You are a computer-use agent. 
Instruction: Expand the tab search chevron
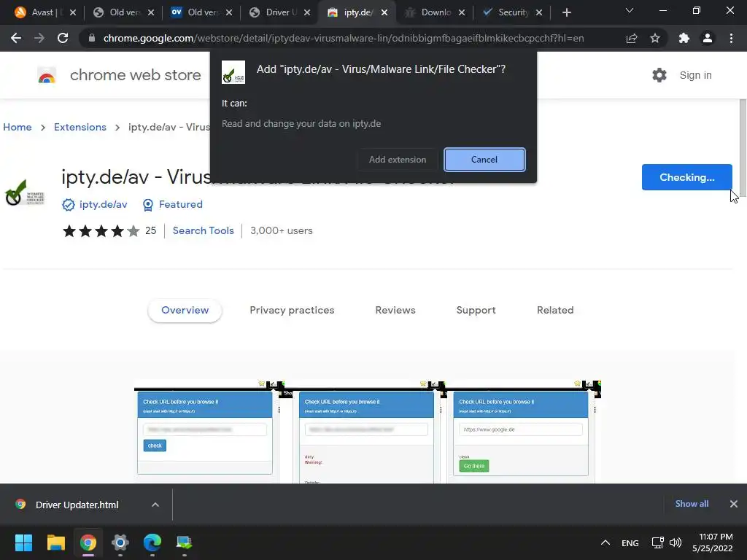630,10
